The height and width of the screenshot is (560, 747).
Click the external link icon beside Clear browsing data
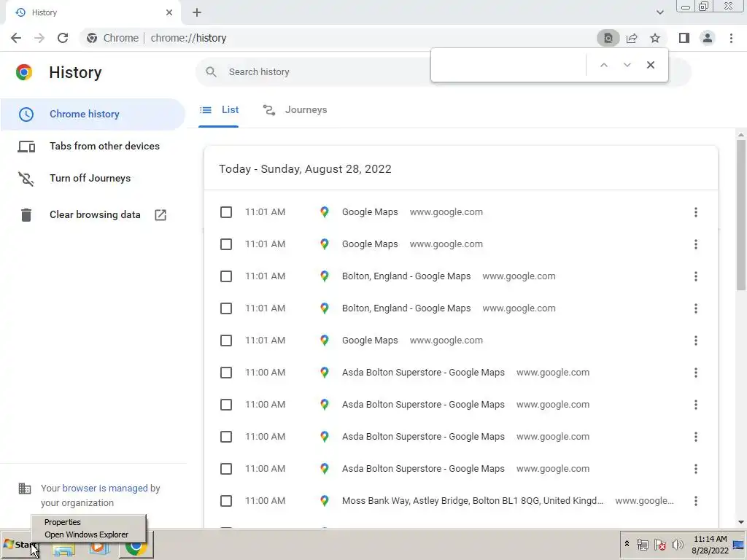[x=160, y=215]
